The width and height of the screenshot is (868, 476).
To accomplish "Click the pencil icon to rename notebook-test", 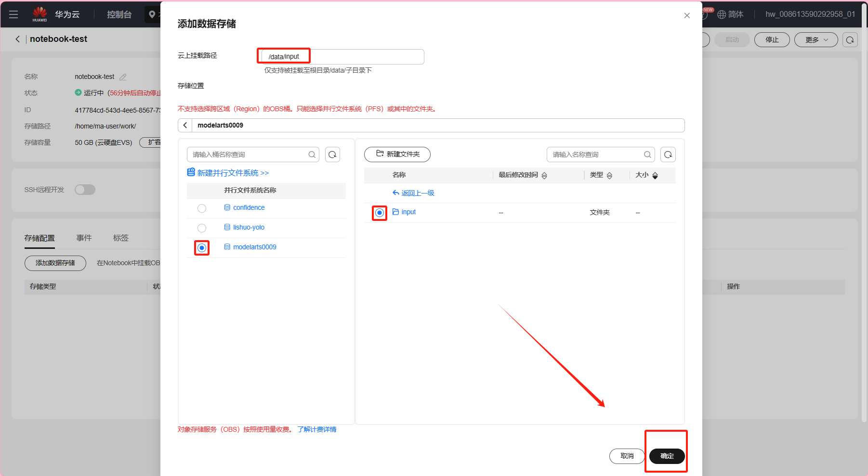I will click(123, 77).
